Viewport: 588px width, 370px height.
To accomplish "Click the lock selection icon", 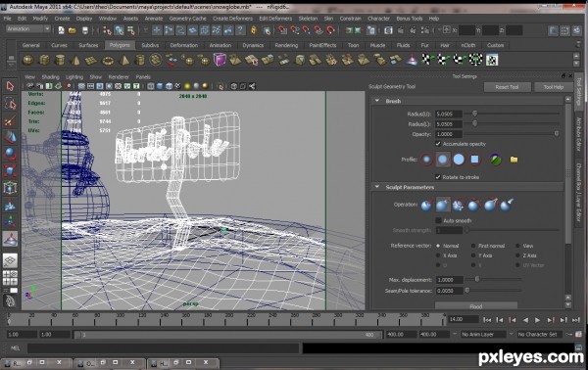I will tap(254, 30).
